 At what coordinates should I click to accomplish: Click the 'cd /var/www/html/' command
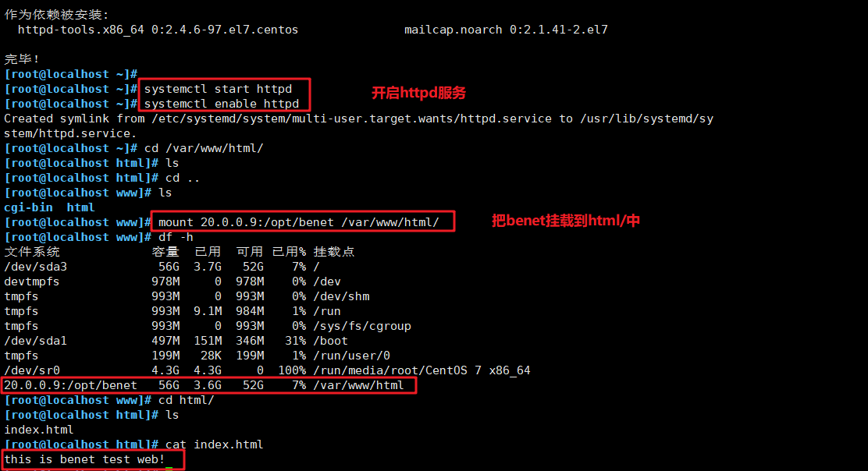click(204, 148)
